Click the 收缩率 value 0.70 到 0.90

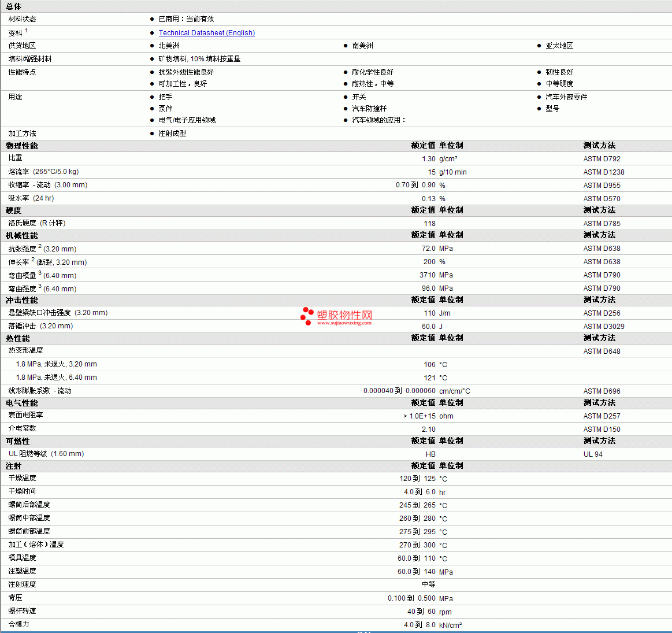[x=415, y=185]
